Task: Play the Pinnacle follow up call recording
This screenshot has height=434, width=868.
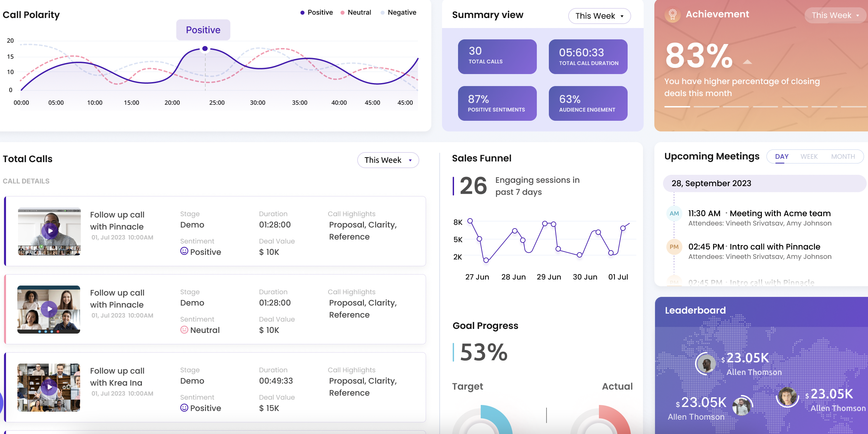Action: (x=49, y=231)
